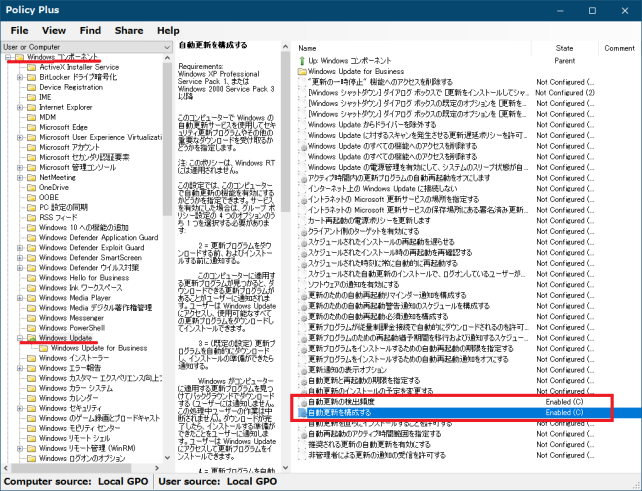The width and height of the screenshot is (642, 491).
Task: Click the tree pane vertical scrollbar thumb
Action: pos(167,139)
